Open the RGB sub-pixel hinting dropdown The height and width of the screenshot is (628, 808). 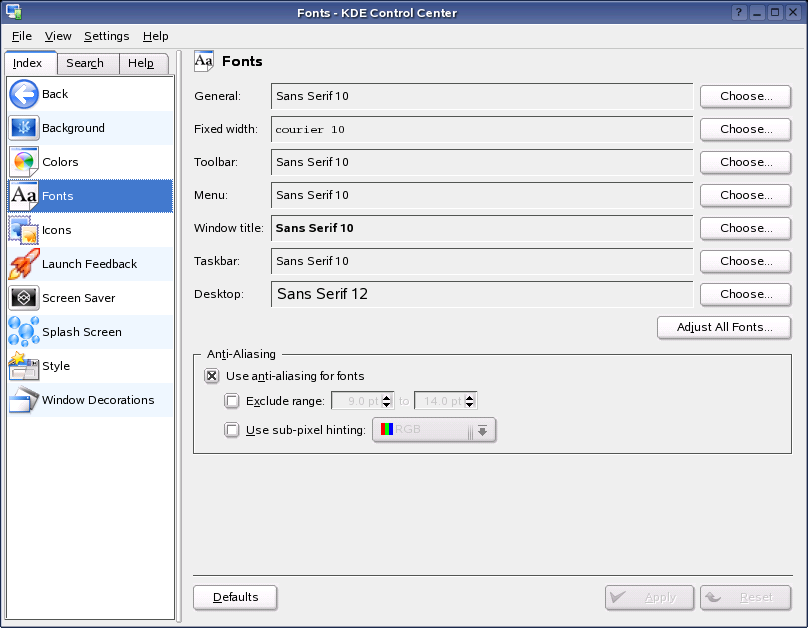[x=434, y=430]
